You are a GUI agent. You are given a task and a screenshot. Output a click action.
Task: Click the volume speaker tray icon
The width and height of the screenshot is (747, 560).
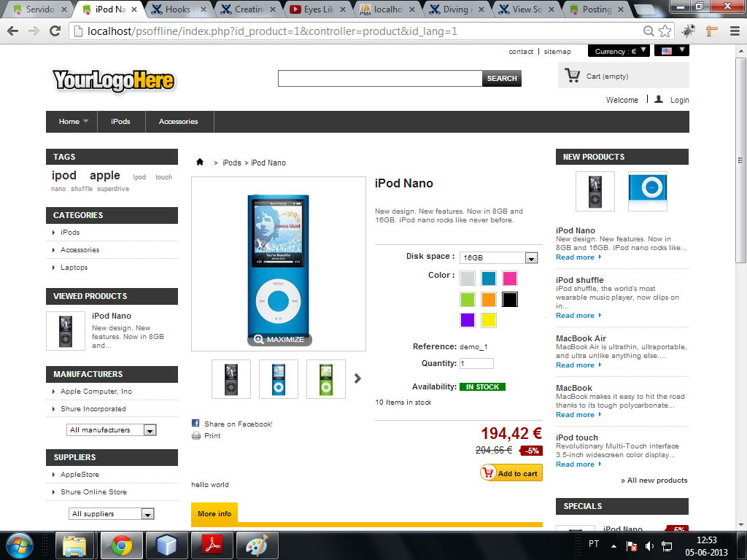649,546
